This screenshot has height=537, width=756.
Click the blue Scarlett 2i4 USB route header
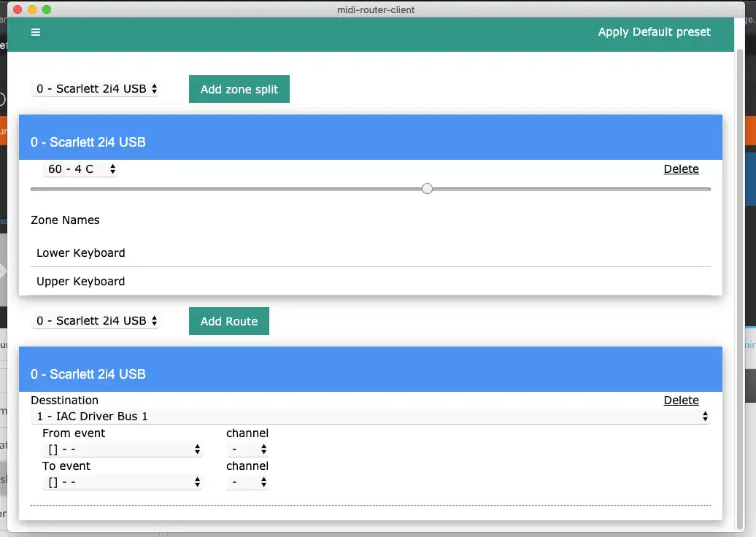(371, 369)
